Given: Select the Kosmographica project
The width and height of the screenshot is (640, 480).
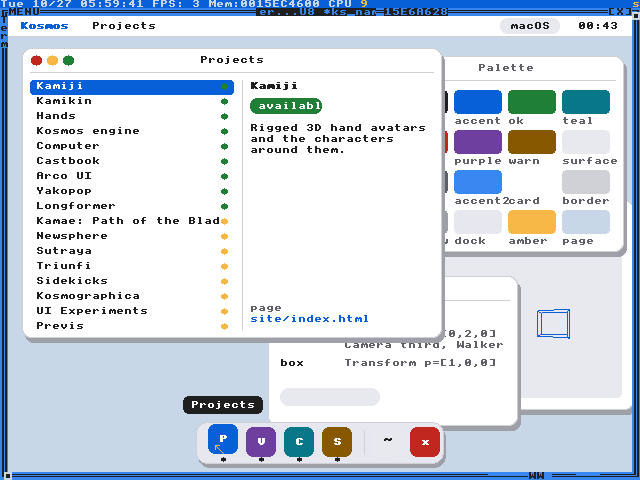Looking at the screenshot, I should (x=132, y=296).
